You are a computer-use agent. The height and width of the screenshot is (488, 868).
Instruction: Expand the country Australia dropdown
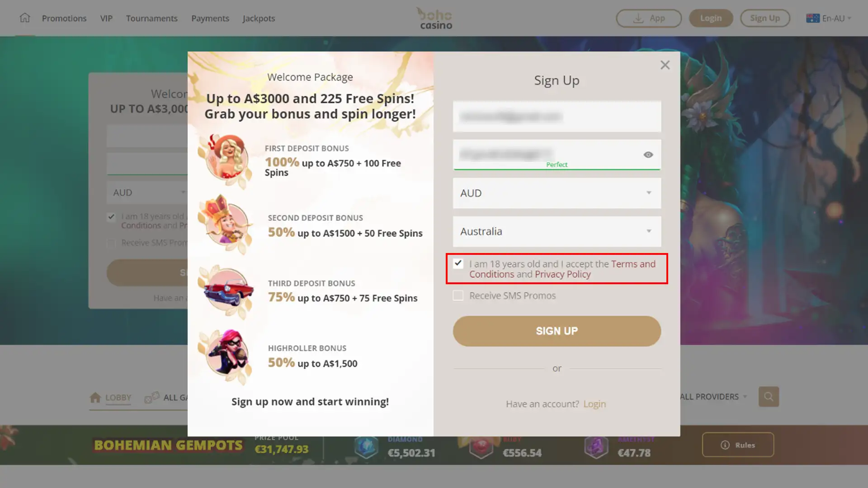pyautogui.click(x=649, y=231)
